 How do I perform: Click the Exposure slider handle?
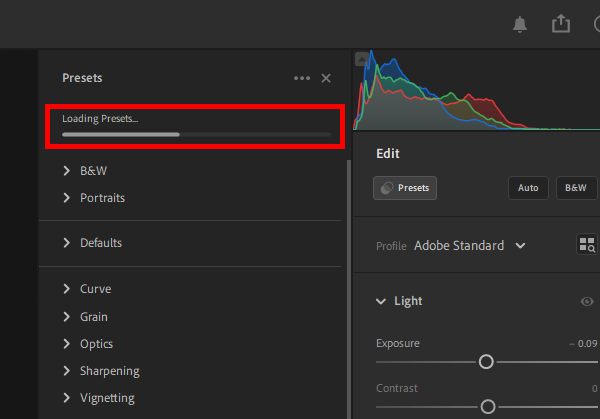coord(486,362)
